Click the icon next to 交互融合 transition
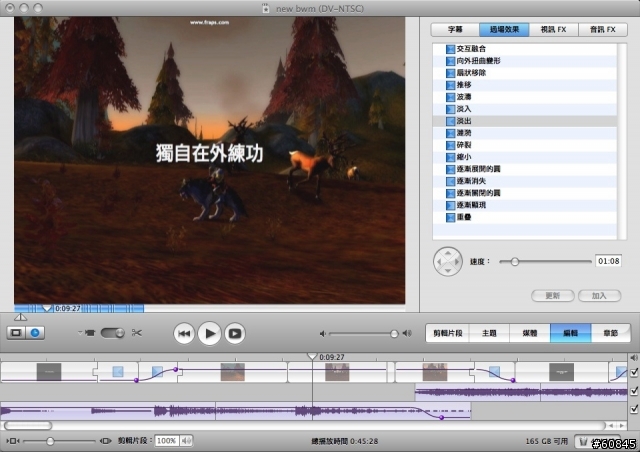This screenshot has width=640, height=452. (x=450, y=49)
